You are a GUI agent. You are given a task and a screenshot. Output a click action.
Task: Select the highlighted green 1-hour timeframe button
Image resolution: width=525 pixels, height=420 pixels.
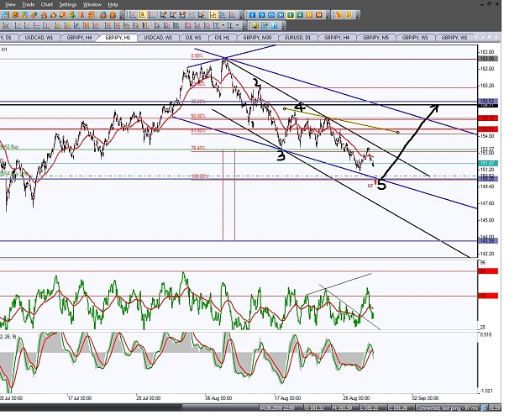(291, 15)
